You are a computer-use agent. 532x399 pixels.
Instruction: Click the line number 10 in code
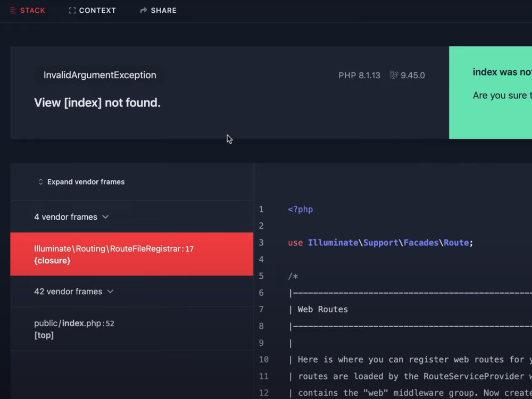[264, 360]
